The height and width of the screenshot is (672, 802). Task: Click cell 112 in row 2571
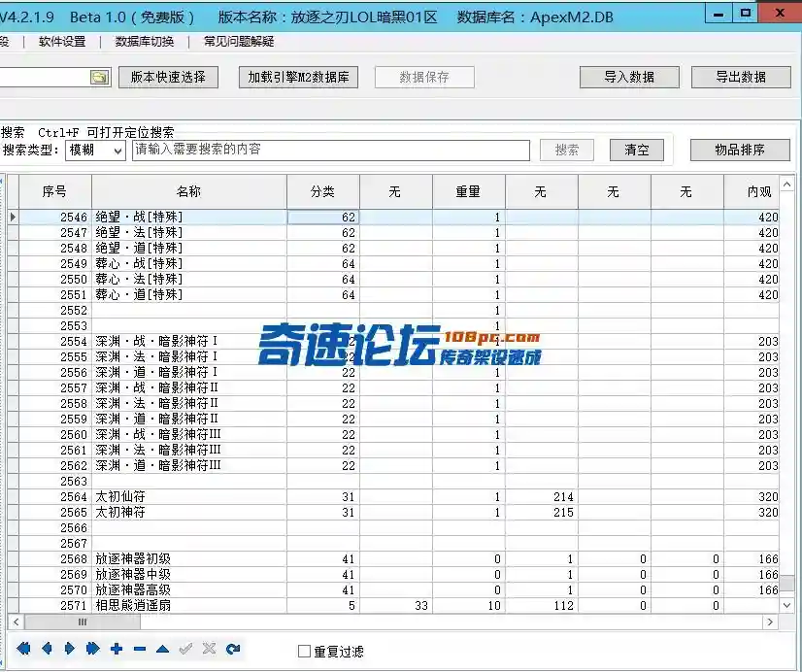(x=542, y=606)
